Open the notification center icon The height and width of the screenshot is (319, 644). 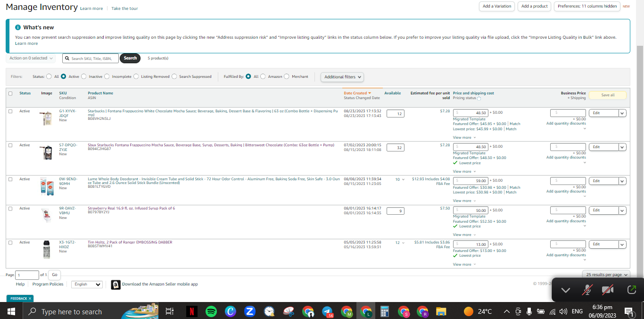pyautogui.click(x=629, y=311)
